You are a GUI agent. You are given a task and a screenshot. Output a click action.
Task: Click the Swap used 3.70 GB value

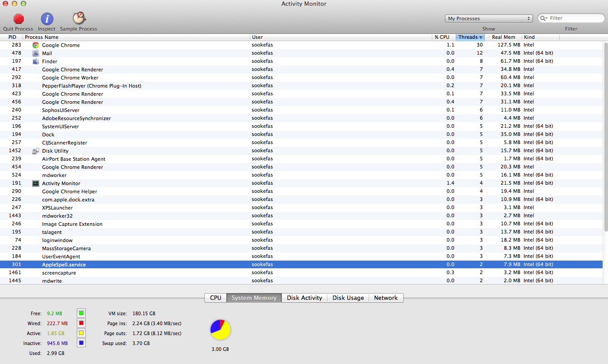click(x=140, y=343)
